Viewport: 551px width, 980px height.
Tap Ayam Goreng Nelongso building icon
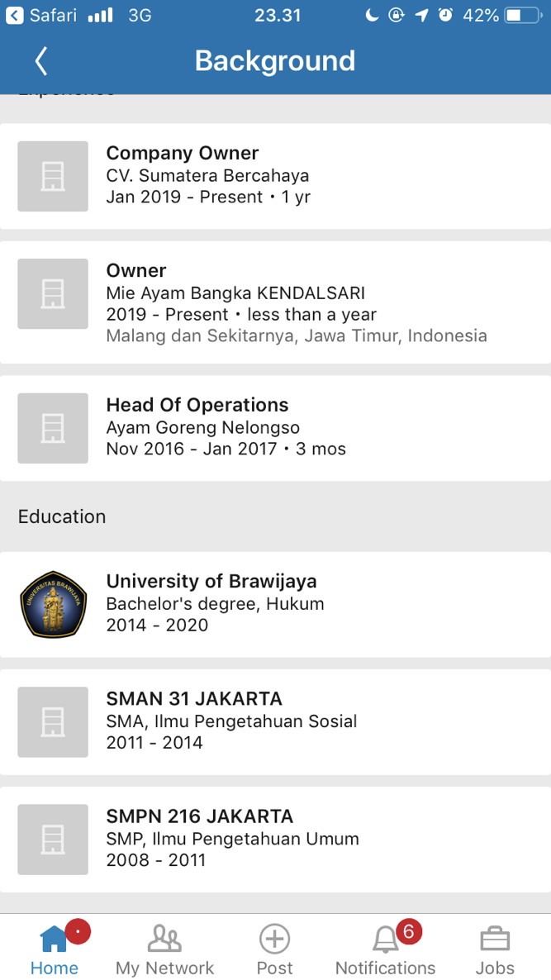53,428
